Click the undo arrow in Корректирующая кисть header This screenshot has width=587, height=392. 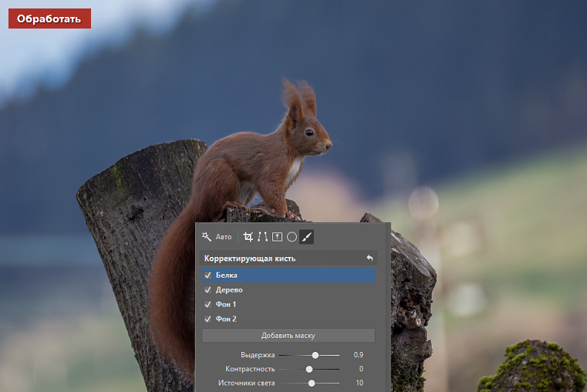[x=369, y=258]
